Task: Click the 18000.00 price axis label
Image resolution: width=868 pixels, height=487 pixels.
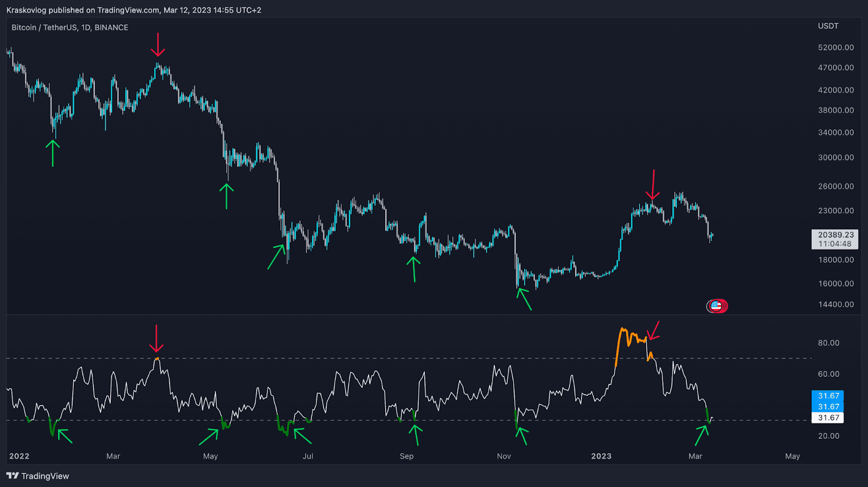Action: [836, 260]
